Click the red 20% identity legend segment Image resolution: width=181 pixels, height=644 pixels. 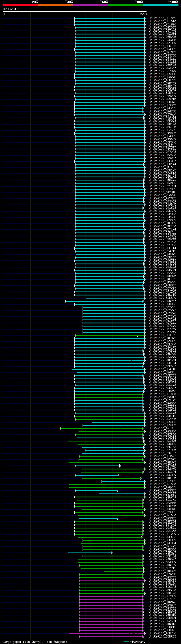pyautogui.click(x=20, y=5)
